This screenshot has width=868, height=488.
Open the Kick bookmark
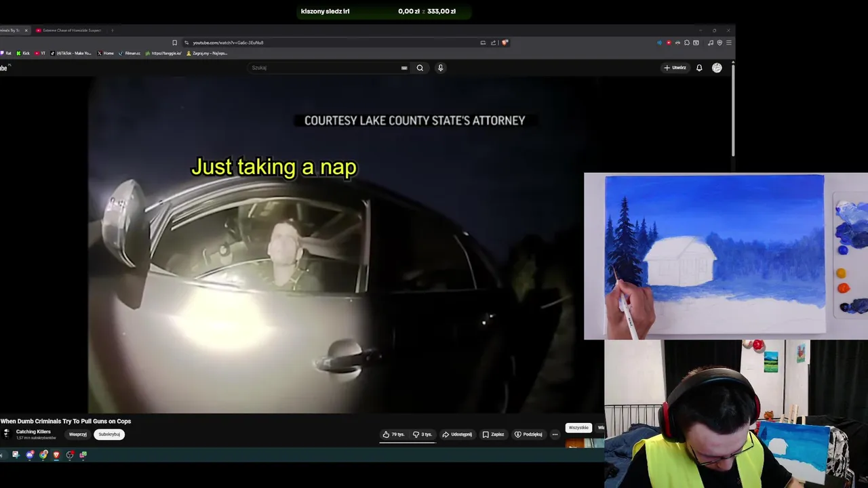tap(23, 53)
